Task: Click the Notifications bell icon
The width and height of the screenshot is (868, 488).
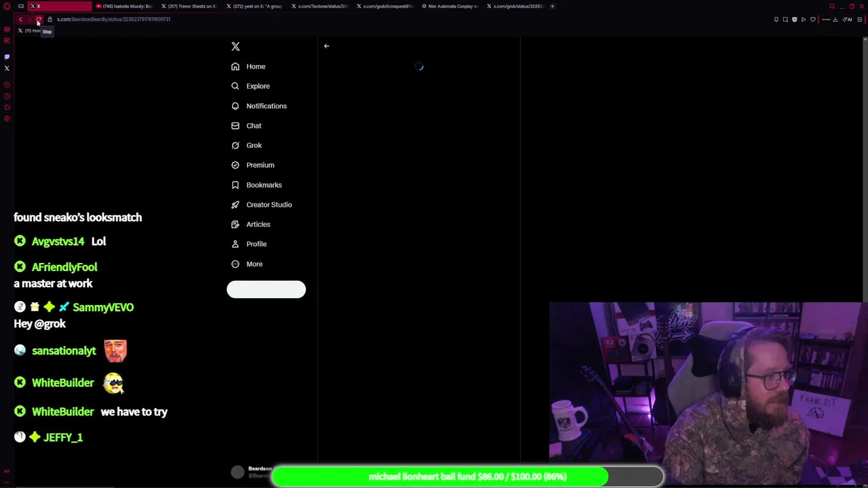Action: coord(235,106)
